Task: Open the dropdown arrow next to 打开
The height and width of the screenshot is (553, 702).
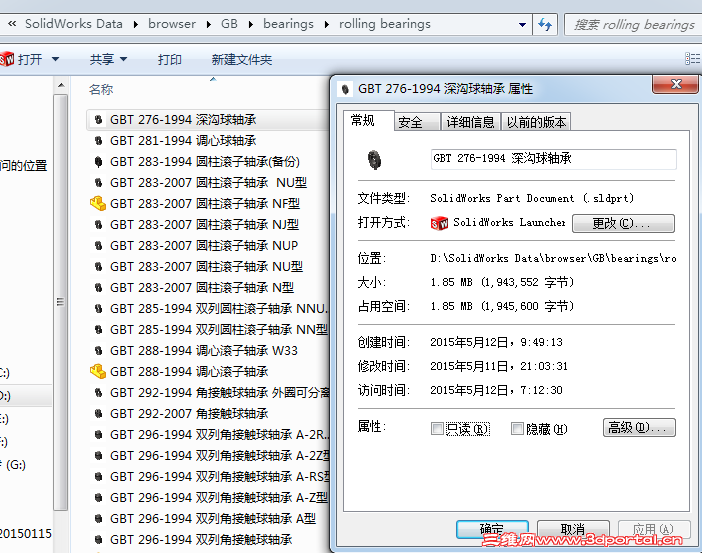Action: (56, 59)
